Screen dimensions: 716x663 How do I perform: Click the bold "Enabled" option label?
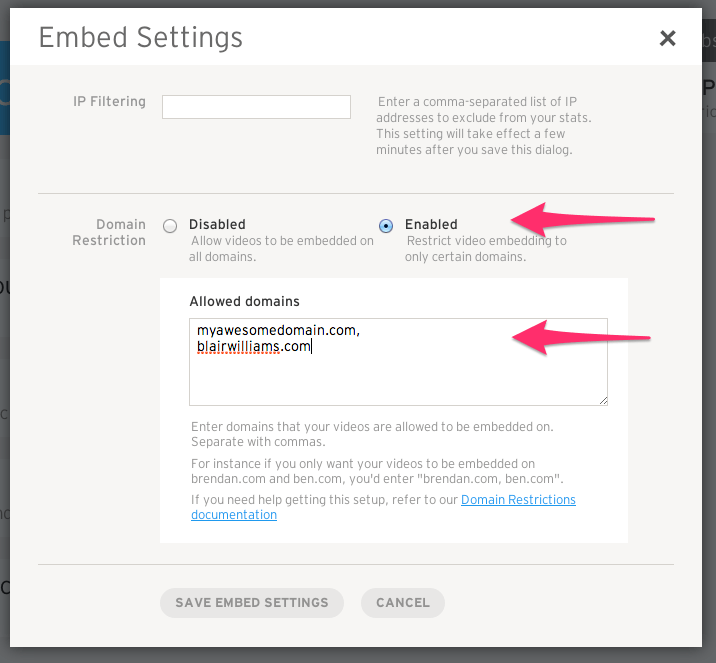point(431,224)
